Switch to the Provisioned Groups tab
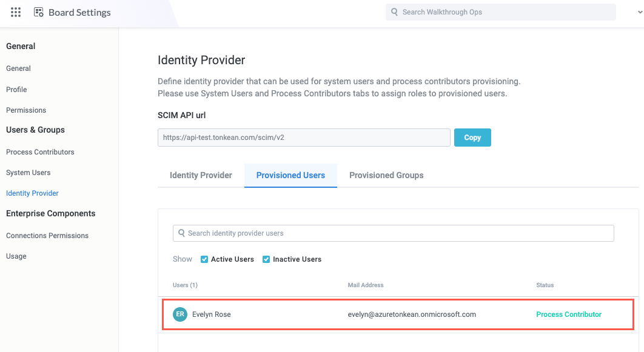Image resolution: width=644 pixels, height=352 pixels. [386, 175]
